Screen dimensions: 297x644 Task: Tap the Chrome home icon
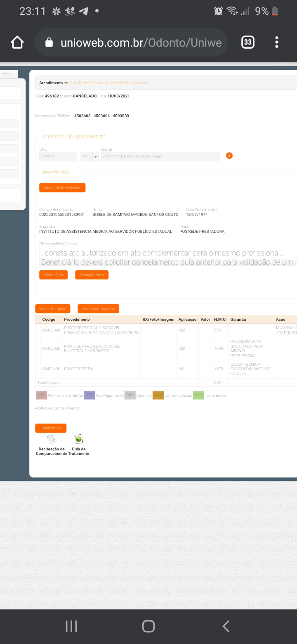pos(17,42)
